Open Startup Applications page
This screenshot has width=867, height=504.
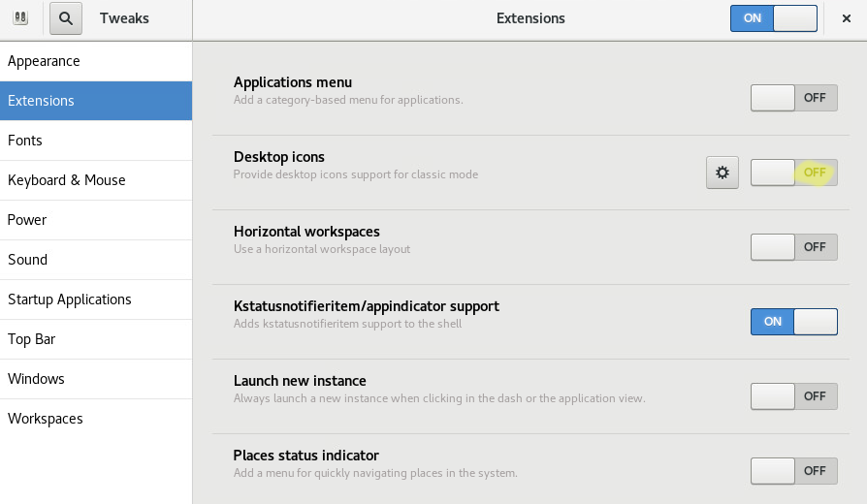tap(96, 299)
